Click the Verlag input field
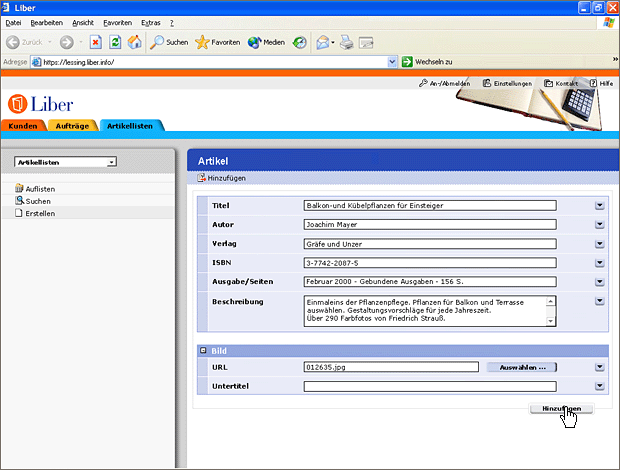The height and width of the screenshot is (470, 620). [x=430, y=244]
